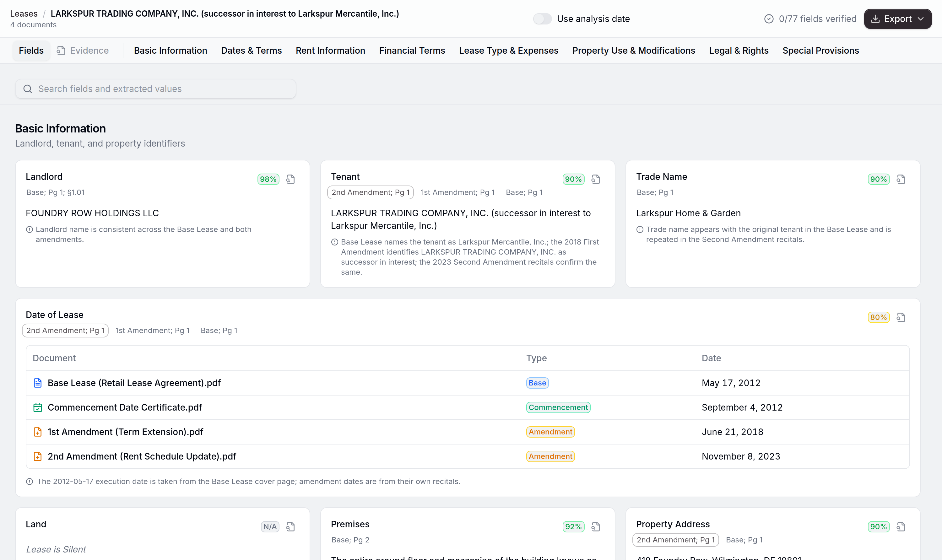The image size is (942, 560).
Task: Select Tenant source 1st Amendment; Pg 1
Action: tap(457, 192)
